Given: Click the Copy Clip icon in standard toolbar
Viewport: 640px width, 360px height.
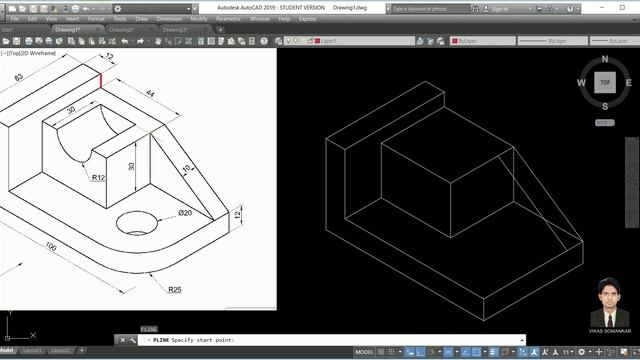Looking at the screenshot, I should tap(82, 41).
